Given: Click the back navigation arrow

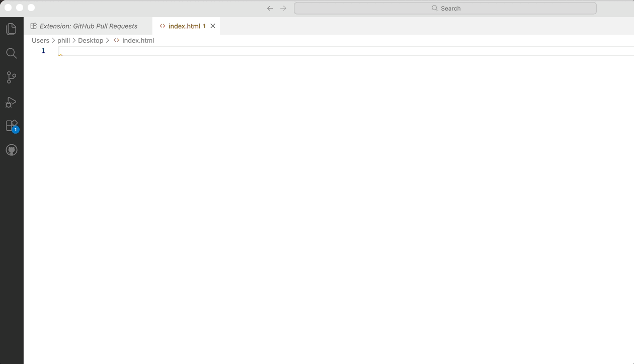Looking at the screenshot, I should [270, 8].
